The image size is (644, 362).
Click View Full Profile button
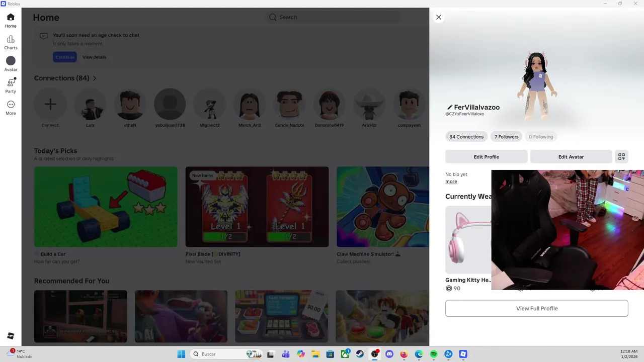tap(537, 308)
